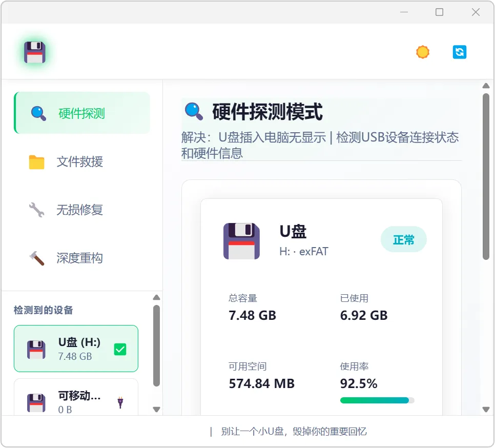Screen dimensions: 495x448
Task: Click the H: · exFAT label
Action: 304,251
